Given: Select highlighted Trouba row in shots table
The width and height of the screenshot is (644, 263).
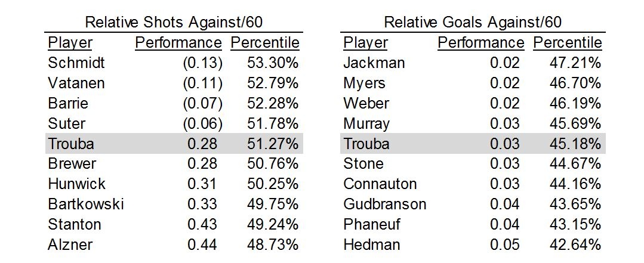Looking at the screenshot, I should [x=174, y=144].
